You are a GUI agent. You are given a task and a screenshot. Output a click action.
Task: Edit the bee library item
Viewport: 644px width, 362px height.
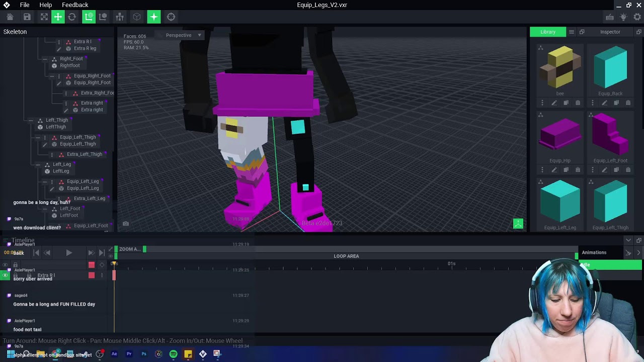coord(554,103)
